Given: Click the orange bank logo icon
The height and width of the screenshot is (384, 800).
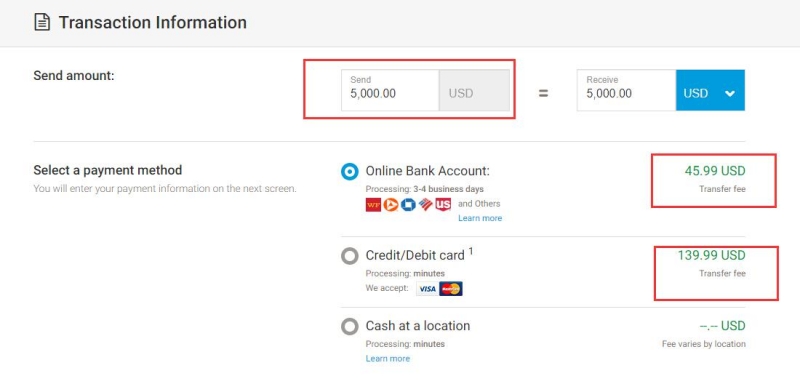Looking at the screenshot, I should point(391,205).
